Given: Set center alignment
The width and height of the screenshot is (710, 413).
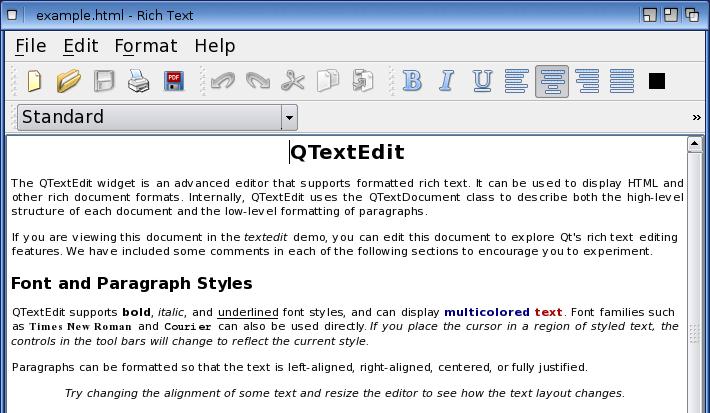Looking at the screenshot, I should (x=552, y=82).
